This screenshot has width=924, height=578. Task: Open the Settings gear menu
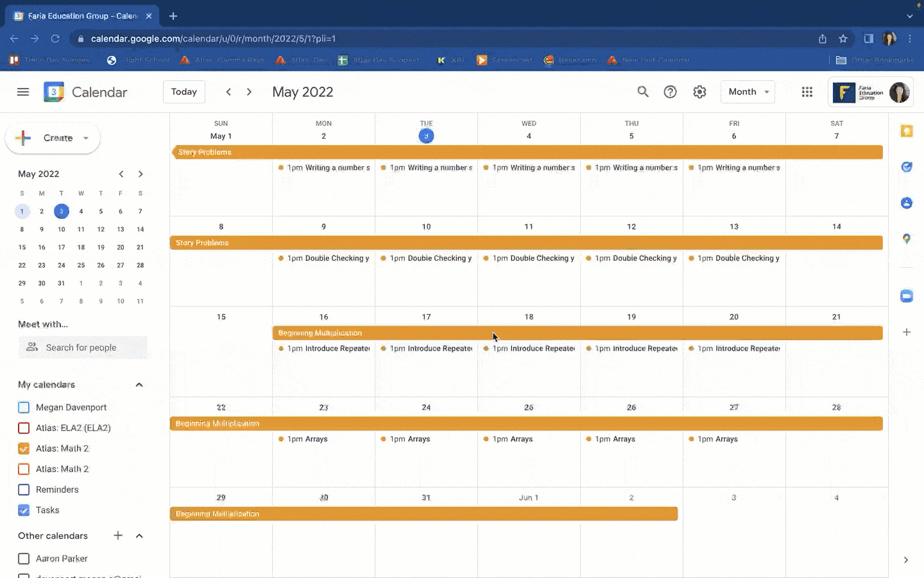click(699, 92)
